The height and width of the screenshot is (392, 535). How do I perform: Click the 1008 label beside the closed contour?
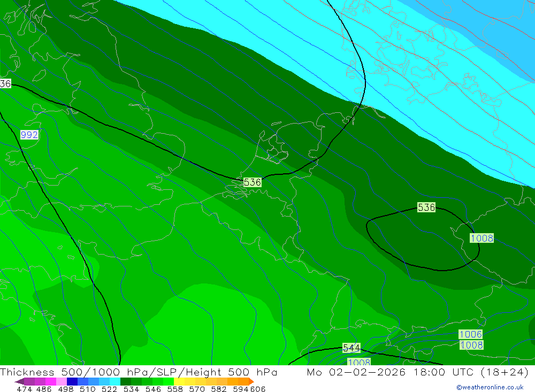(x=482, y=238)
